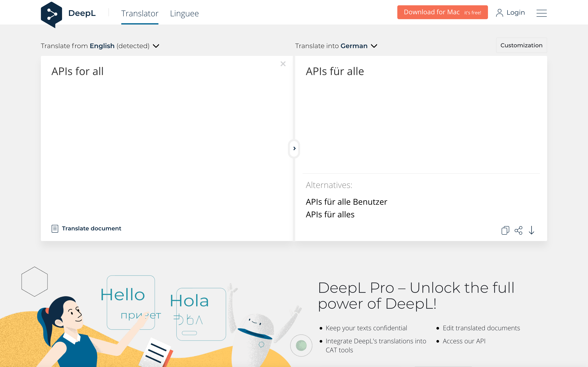Viewport: 588px width, 367px height.
Task: Click the DeepL wordmark text
Action: pos(82,13)
